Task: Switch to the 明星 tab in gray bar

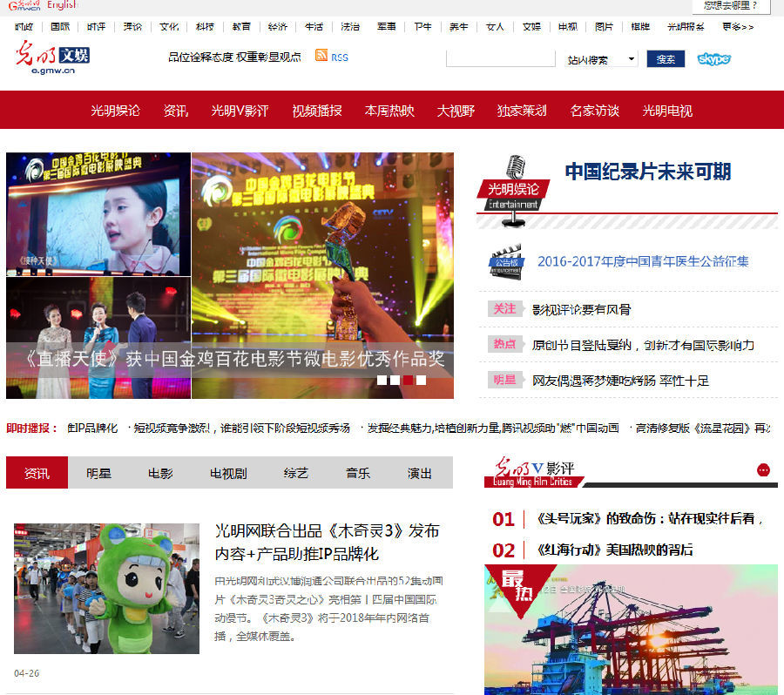Action: tap(99, 473)
